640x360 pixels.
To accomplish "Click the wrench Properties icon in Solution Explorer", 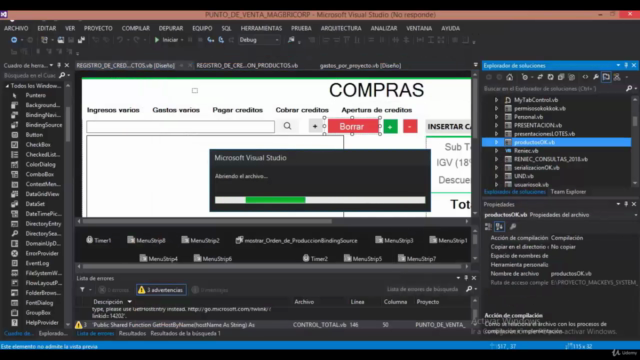I will tap(596, 77).
